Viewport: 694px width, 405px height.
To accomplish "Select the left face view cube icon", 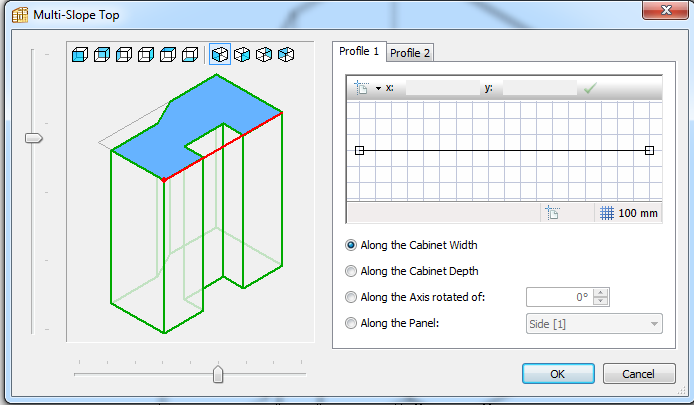I will [124, 55].
